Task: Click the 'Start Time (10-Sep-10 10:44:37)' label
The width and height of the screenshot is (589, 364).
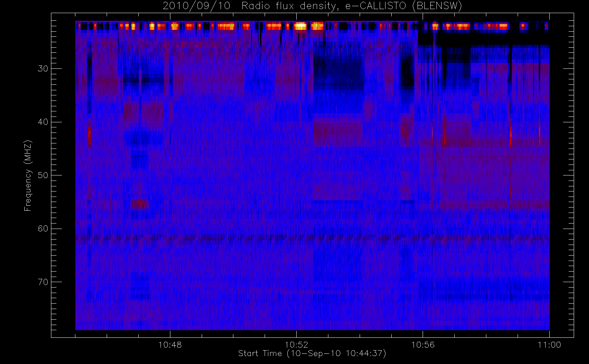Action: coord(312,353)
